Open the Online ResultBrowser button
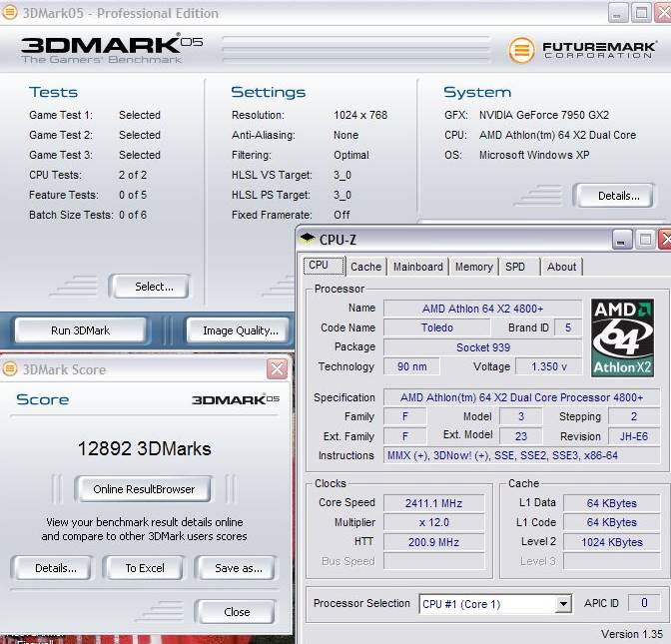The height and width of the screenshot is (644, 671). coord(144,489)
